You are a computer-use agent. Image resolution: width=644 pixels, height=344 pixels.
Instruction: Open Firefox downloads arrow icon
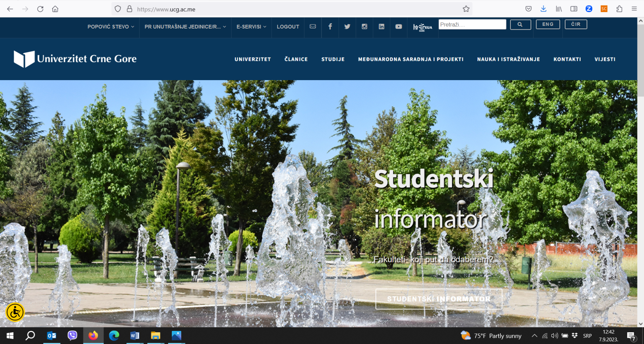coord(544,9)
